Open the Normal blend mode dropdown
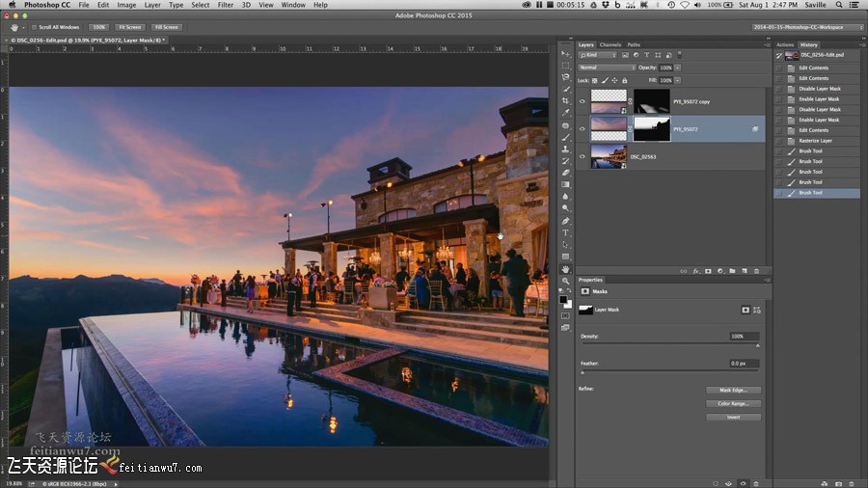 (x=607, y=68)
